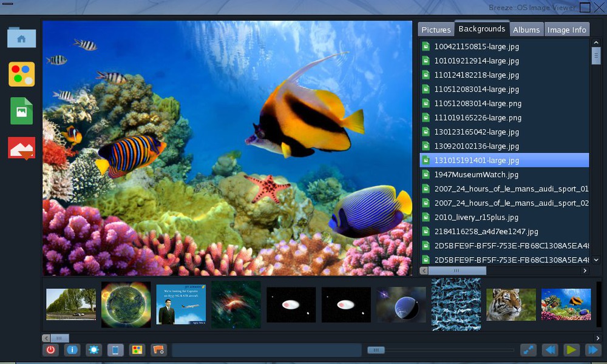Toggle fullscreen with the expand arrows icon
Screen dimensions: 607x364
pos(528,350)
